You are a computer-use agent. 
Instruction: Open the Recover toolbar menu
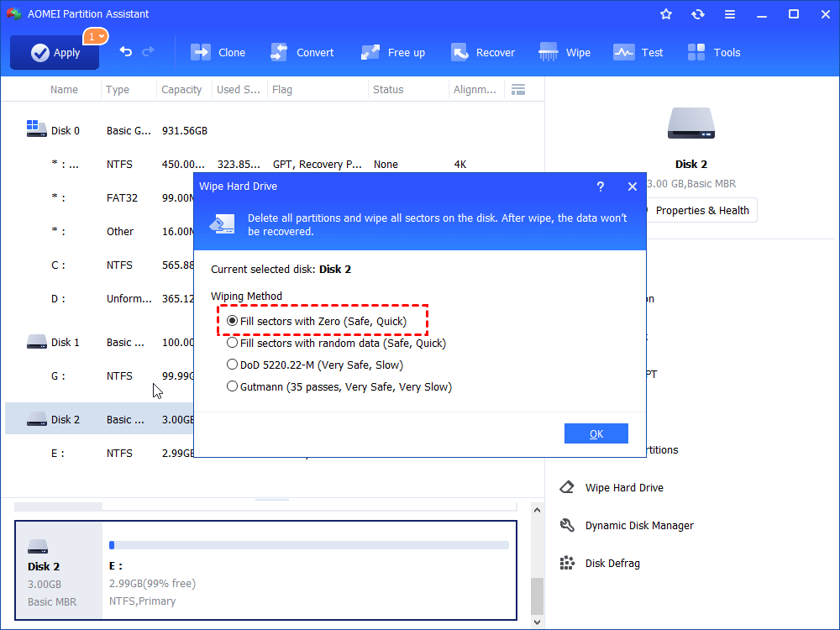click(483, 52)
